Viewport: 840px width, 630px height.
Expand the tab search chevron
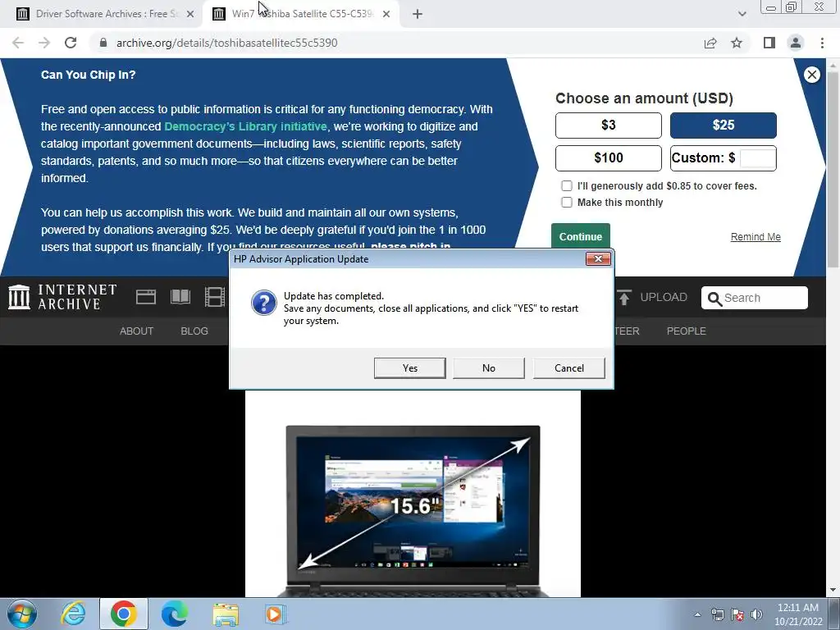click(742, 15)
